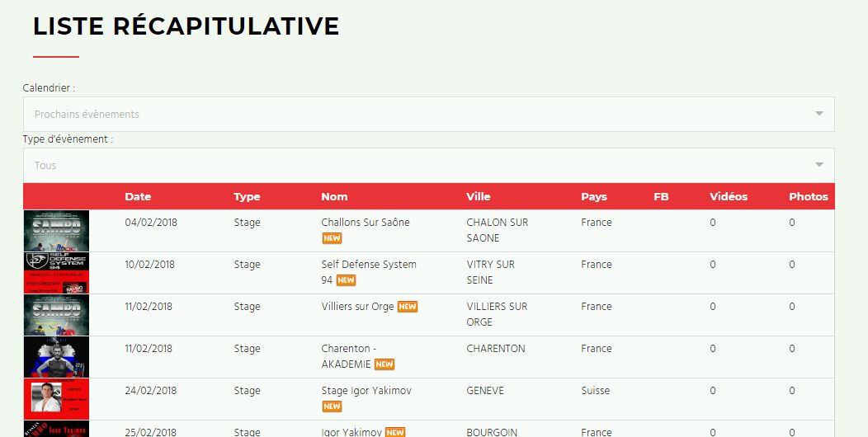Open the Challons Sur Saône event link
The image size is (868, 437).
[365, 223]
